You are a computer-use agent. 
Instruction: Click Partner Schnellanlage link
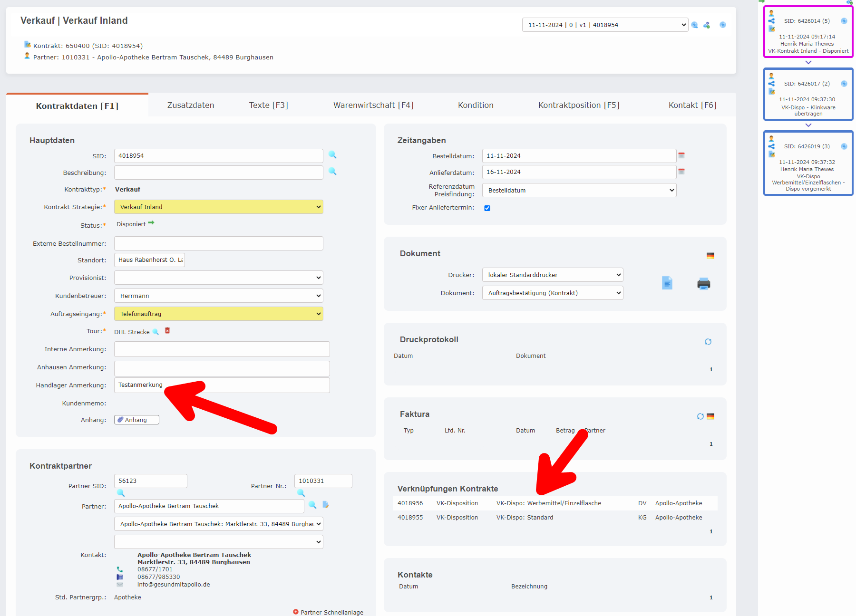(331, 612)
